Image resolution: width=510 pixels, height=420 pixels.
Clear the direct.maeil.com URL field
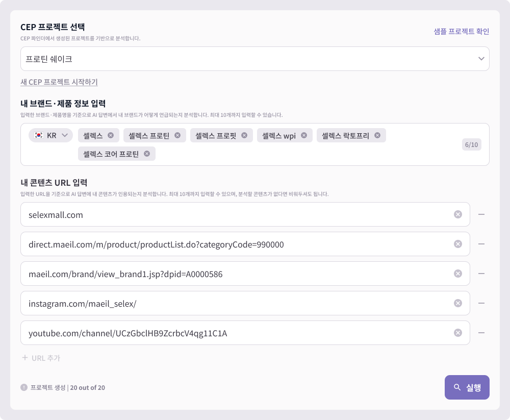coord(458,244)
